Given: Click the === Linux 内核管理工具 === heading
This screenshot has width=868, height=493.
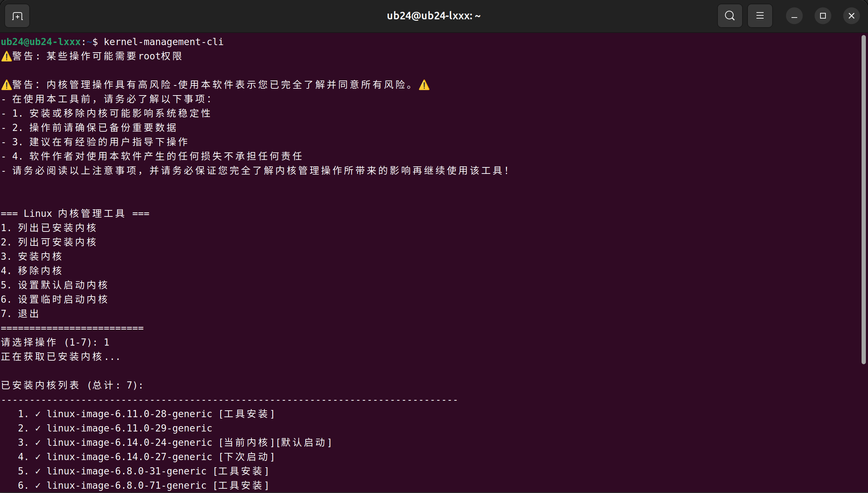Looking at the screenshot, I should (75, 214).
